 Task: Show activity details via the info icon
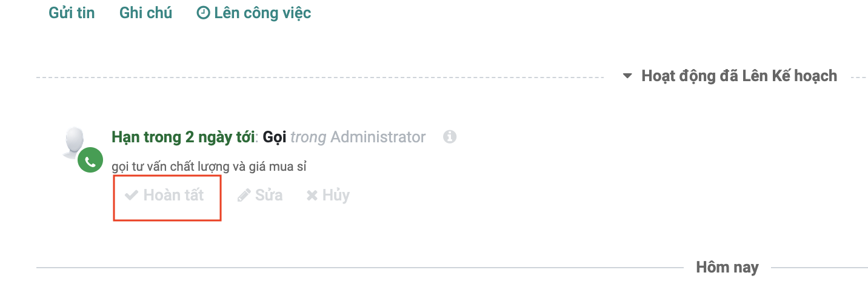449,137
